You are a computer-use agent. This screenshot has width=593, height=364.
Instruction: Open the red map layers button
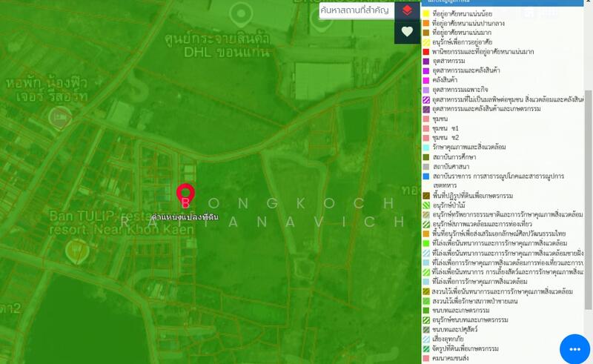click(407, 10)
